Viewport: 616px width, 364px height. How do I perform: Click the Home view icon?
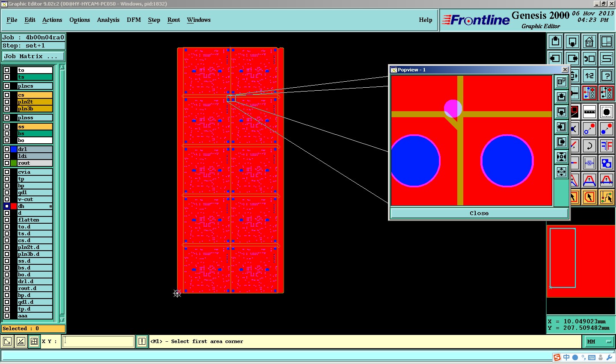589,41
